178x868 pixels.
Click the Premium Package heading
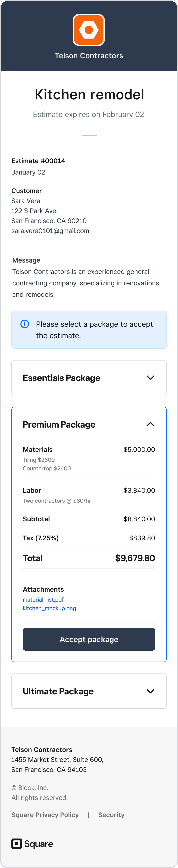[x=59, y=424]
